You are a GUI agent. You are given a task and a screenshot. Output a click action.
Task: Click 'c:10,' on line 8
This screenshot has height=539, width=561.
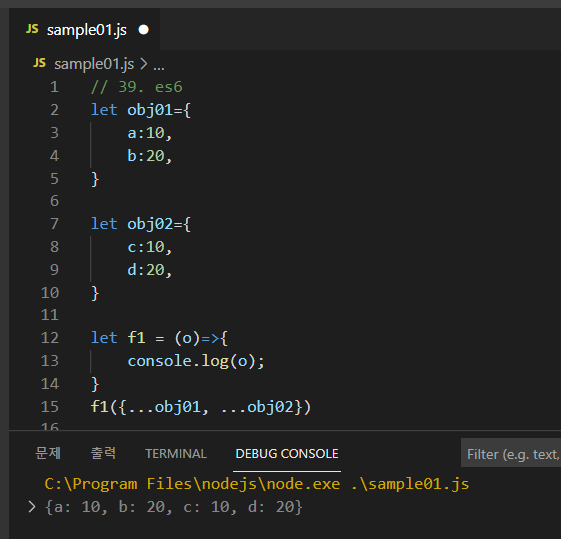click(150, 247)
